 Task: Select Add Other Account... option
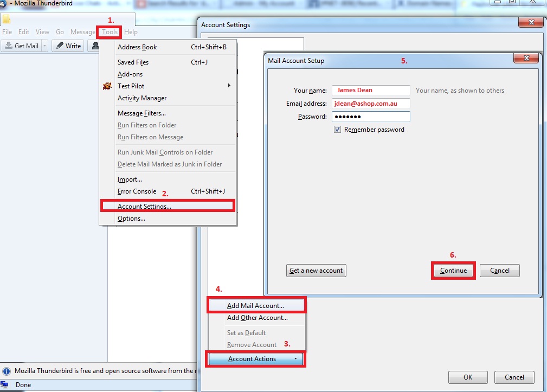(x=256, y=318)
